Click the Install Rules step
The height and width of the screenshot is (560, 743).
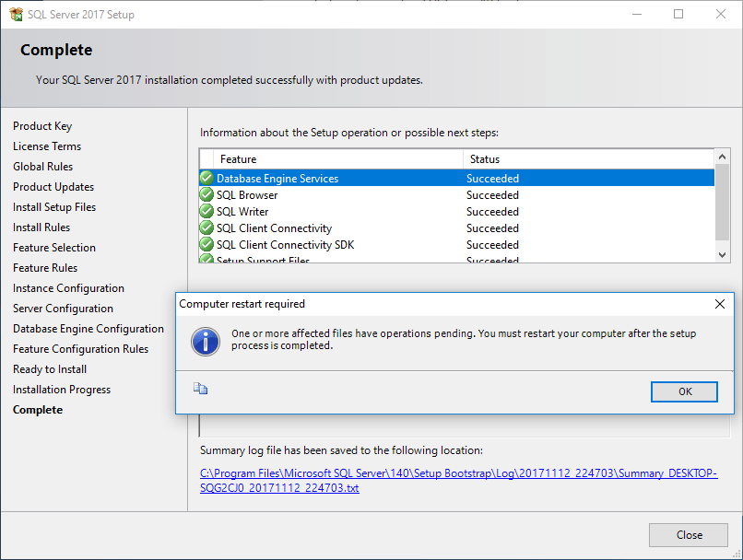[x=41, y=227]
